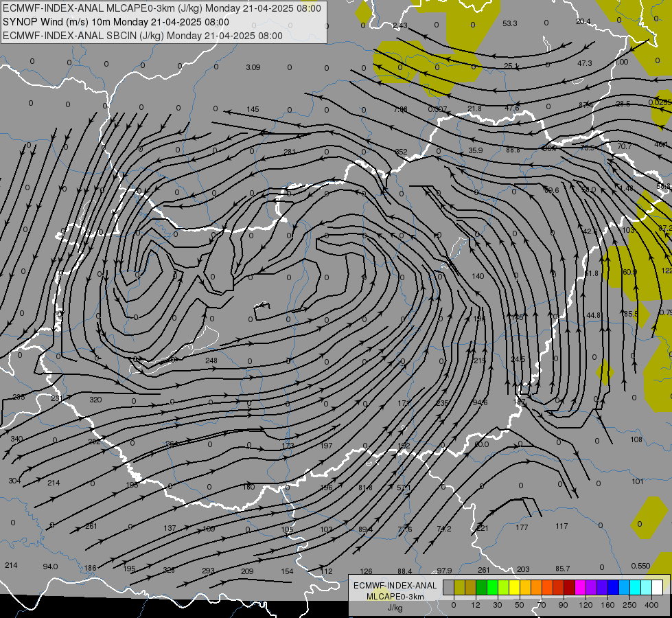This screenshot has width=672, height=618.
Task: Click the bright cyan legend swatch
Action: tap(635, 587)
